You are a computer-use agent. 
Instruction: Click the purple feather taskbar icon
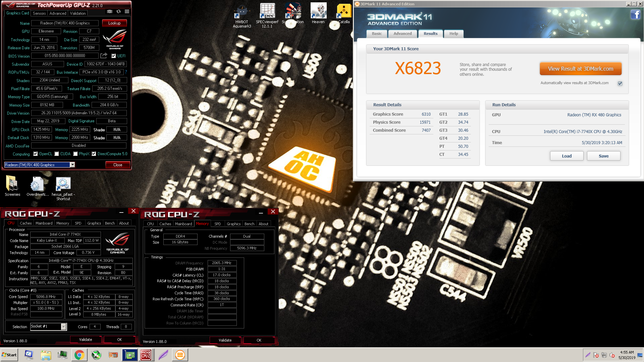click(x=163, y=355)
